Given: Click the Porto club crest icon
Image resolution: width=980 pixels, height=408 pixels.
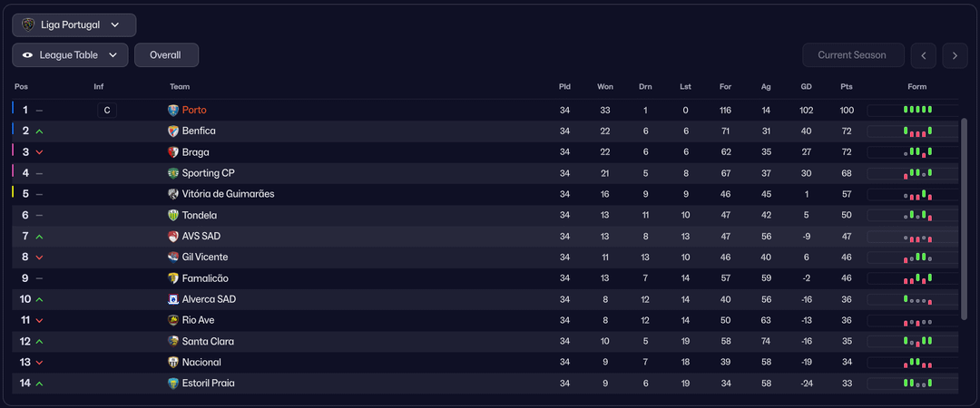Looking at the screenshot, I should 174,111.
